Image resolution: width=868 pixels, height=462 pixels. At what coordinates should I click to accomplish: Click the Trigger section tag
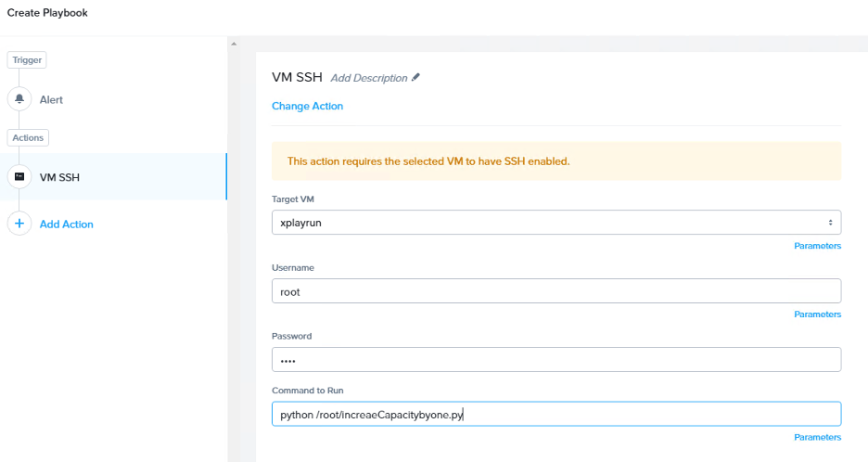pos(28,59)
